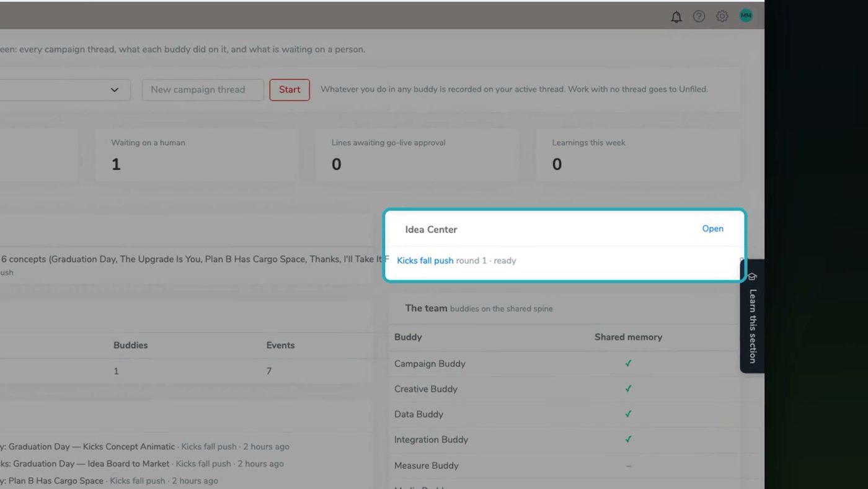The image size is (868, 489).
Task: Open the help question mark icon
Action: (699, 17)
